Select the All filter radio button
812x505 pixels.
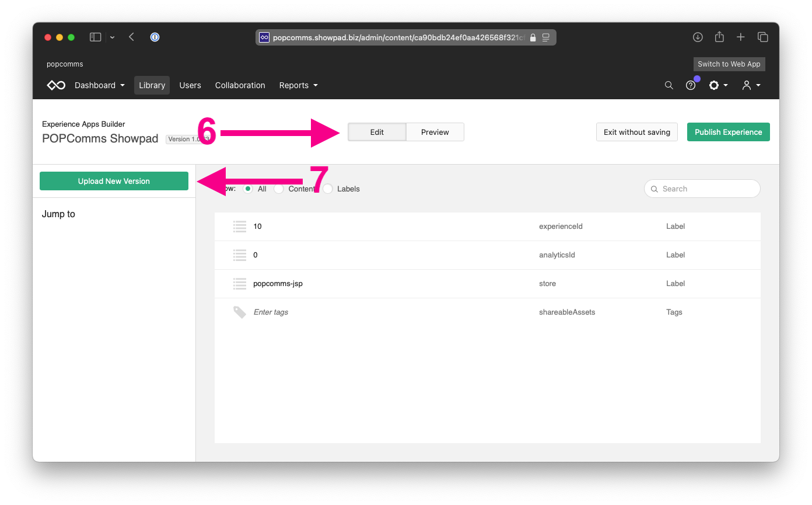pos(248,189)
